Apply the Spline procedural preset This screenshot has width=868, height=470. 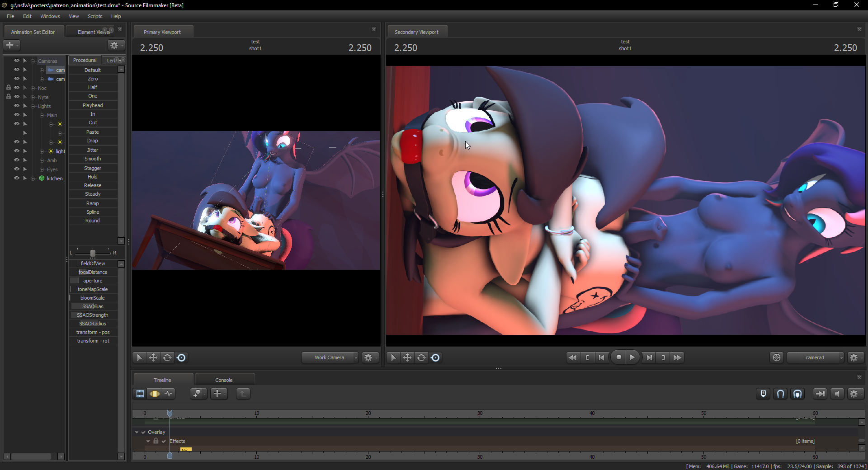click(93, 212)
